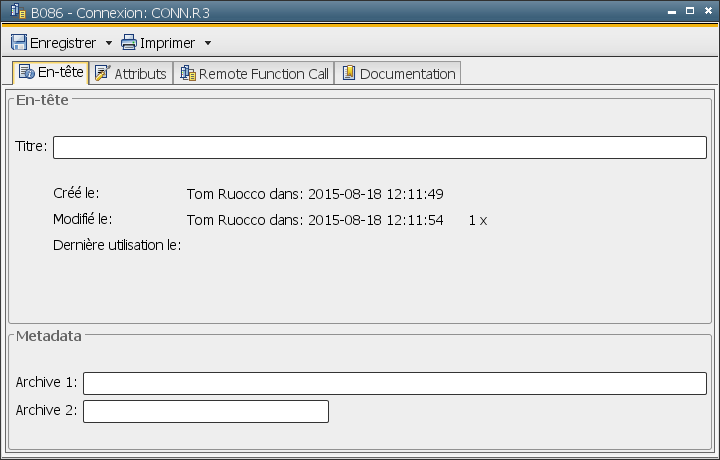Maximize the B086 Connexion window
Image resolution: width=720 pixels, height=460 pixels.
[x=690, y=10]
